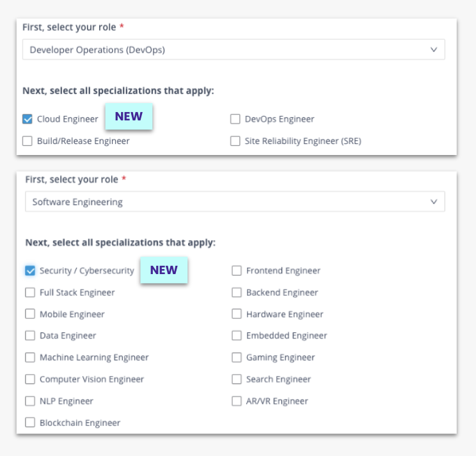This screenshot has width=476, height=456.
Task: Uncheck the Security / Cybersecurity checkbox
Action: tap(30, 271)
